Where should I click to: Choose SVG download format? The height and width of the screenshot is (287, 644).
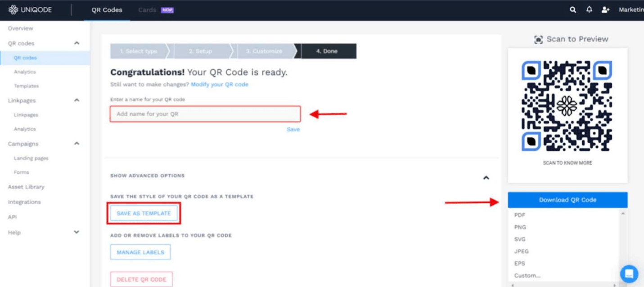coord(520,240)
